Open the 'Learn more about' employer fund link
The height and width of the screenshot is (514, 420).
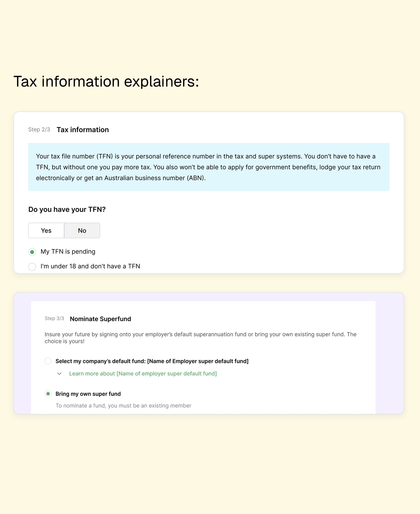(143, 374)
